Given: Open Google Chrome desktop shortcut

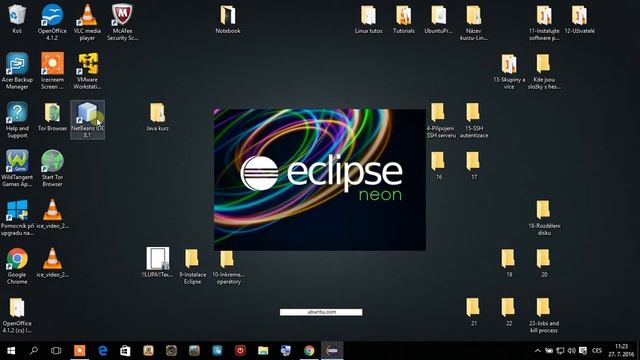Looking at the screenshot, I should (x=17, y=266).
